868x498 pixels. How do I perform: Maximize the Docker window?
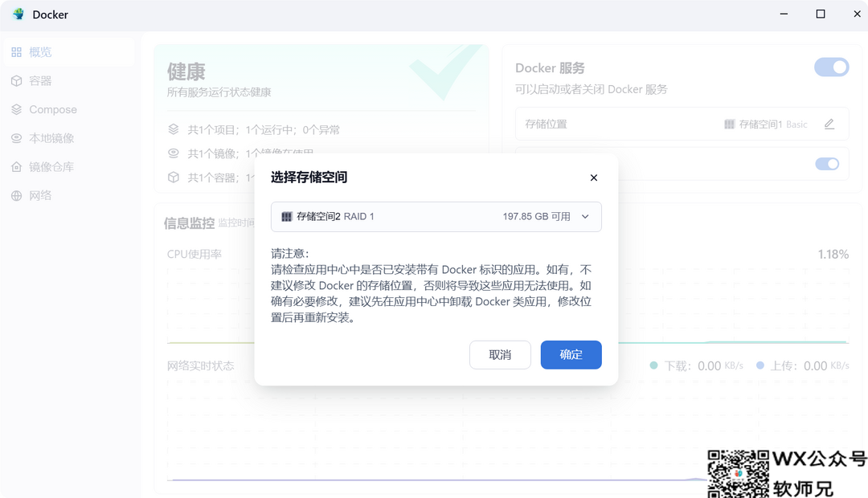pyautogui.click(x=821, y=14)
